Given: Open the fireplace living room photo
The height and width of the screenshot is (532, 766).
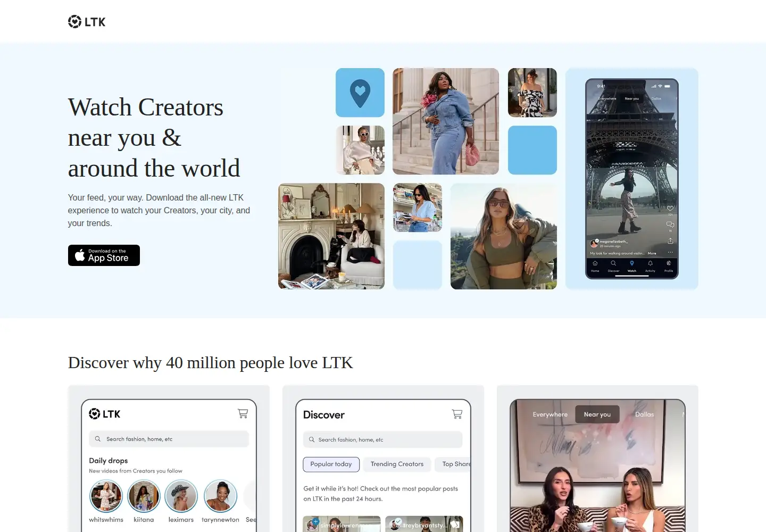Looking at the screenshot, I should (x=331, y=236).
